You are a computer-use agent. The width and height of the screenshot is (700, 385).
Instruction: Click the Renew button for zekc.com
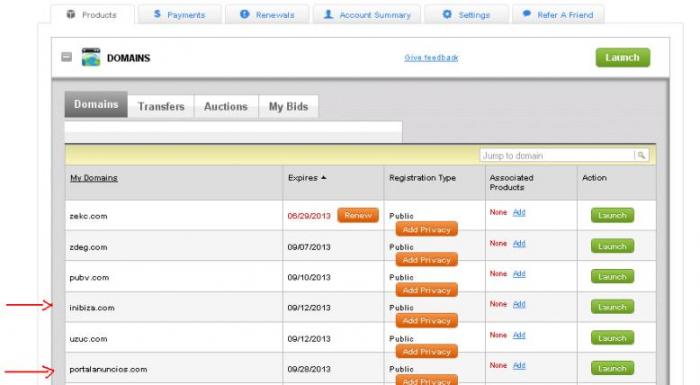coord(358,215)
